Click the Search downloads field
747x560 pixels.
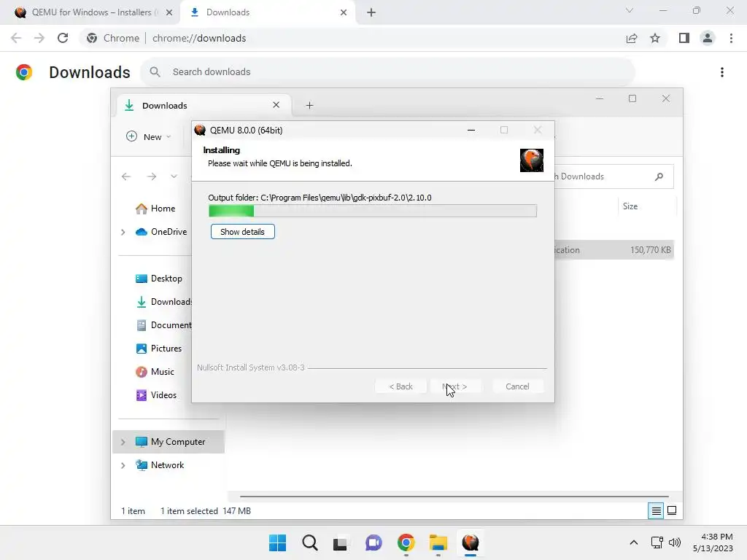387,72
